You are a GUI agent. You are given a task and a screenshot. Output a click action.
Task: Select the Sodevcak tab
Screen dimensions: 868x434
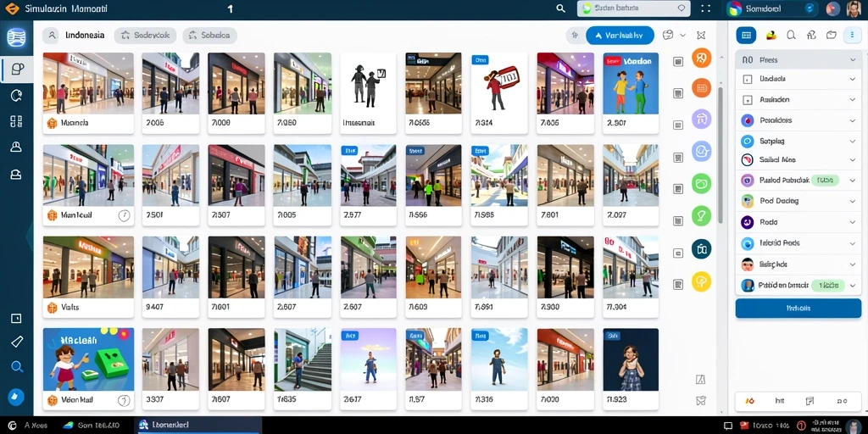(145, 36)
